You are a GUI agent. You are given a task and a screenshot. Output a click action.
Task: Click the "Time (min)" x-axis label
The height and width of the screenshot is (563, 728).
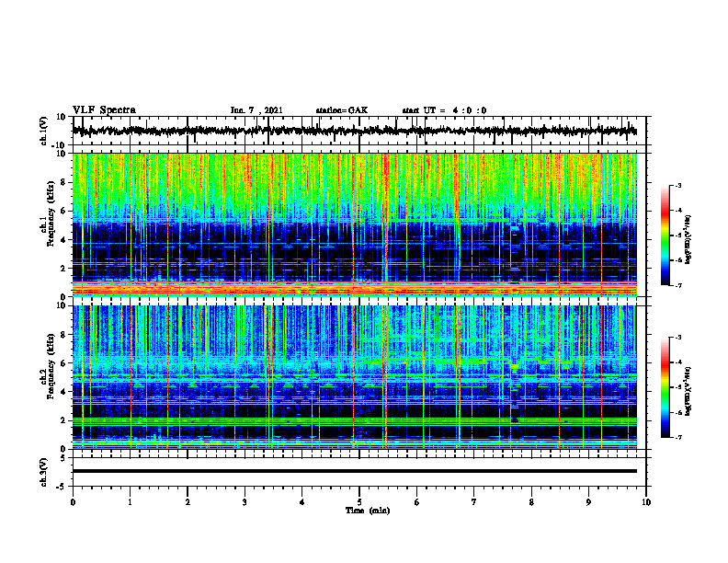pyautogui.click(x=368, y=511)
